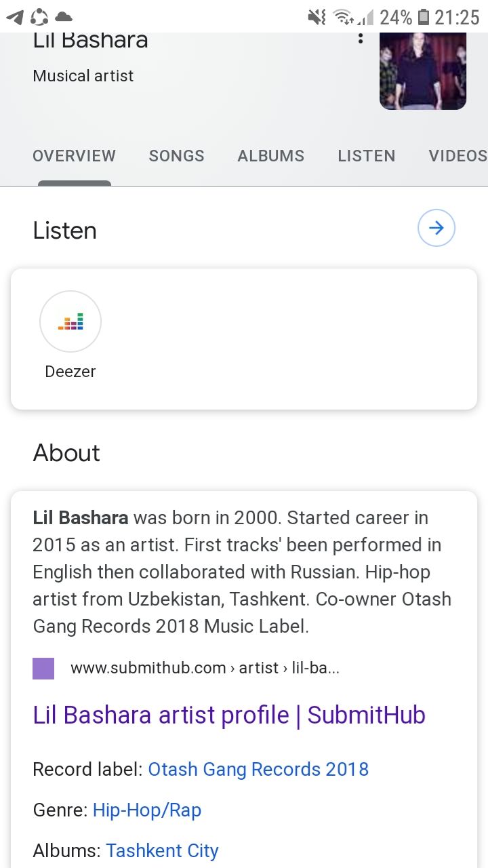Open the Tashkent City album link
This screenshot has height=868, width=488.
click(163, 850)
